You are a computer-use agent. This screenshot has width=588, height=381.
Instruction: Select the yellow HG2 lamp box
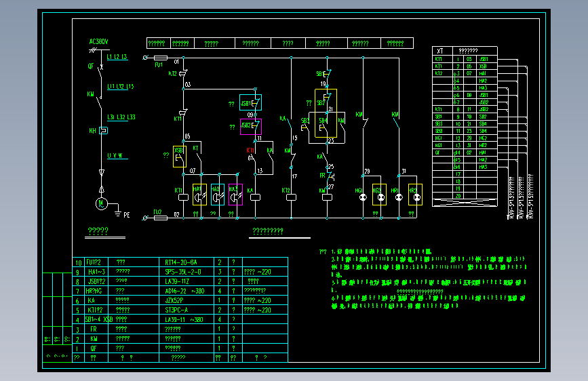tap(379, 195)
